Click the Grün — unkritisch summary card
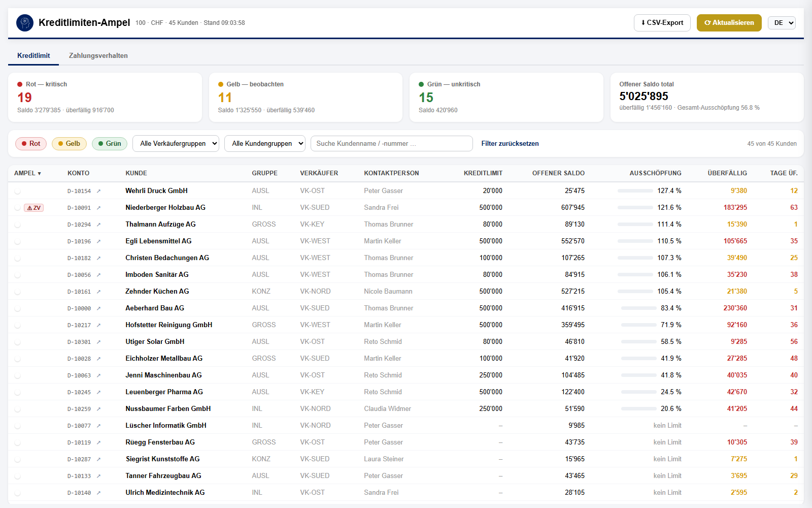Viewport: 812px width, 508px height. coord(506,98)
